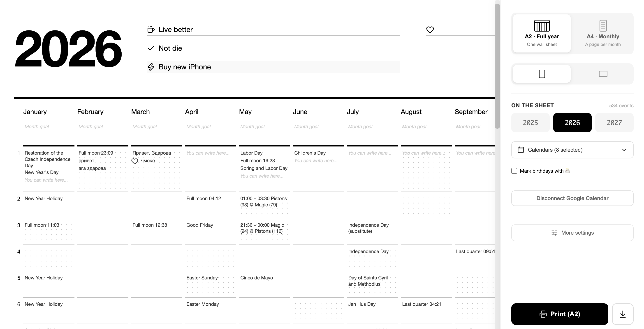
Task: Click April Month goal field
Action: tap(211, 127)
